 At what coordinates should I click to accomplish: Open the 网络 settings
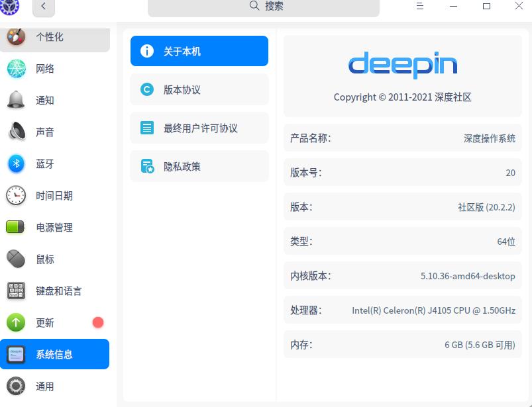(54, 69)
